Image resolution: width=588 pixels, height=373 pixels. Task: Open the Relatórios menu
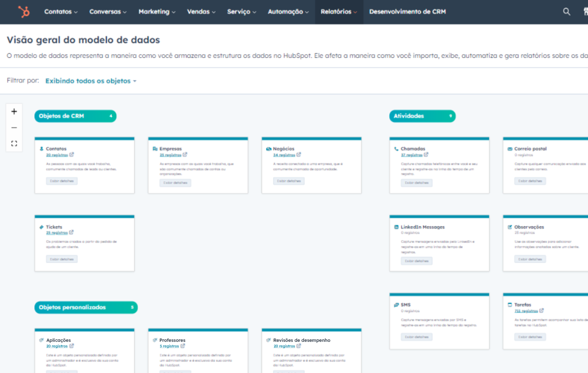click(339, 12)
